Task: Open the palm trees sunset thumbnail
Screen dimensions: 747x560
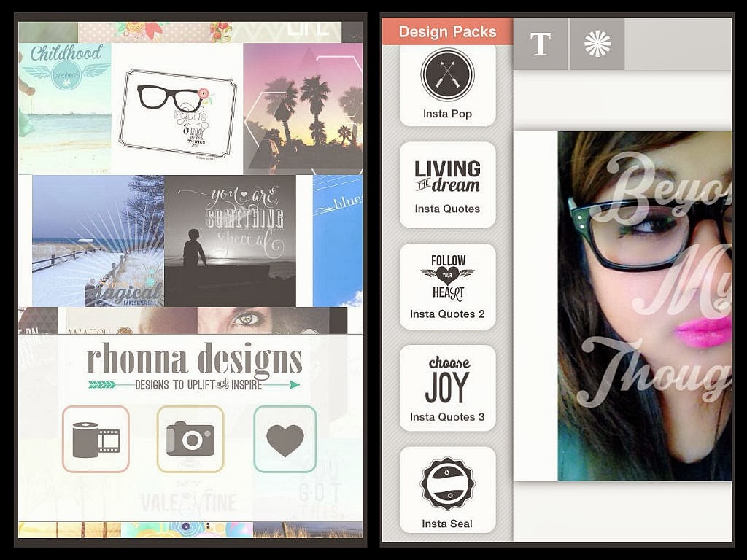Action: tap(303, 109)
